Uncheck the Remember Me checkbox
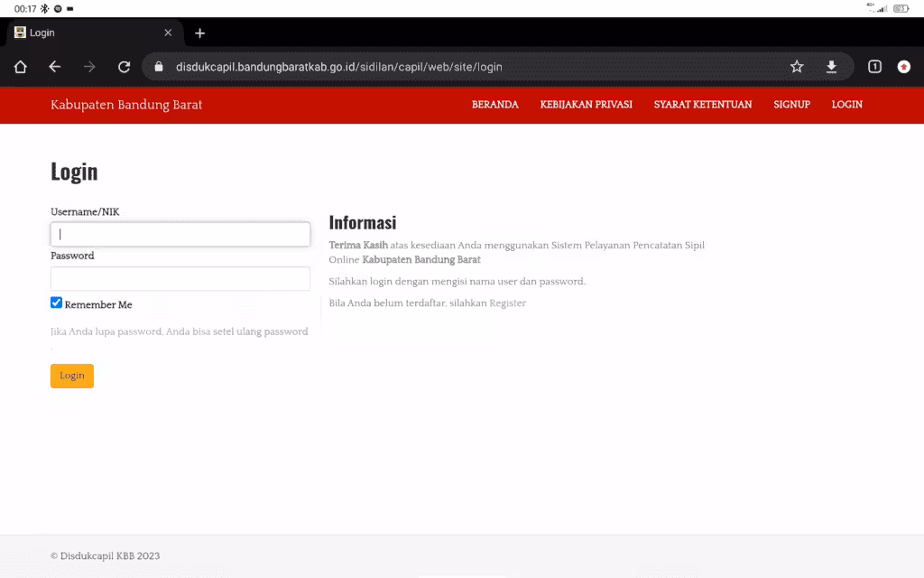Image resolution: width=924 pixels, height=578 pixels. coord(56,303)
